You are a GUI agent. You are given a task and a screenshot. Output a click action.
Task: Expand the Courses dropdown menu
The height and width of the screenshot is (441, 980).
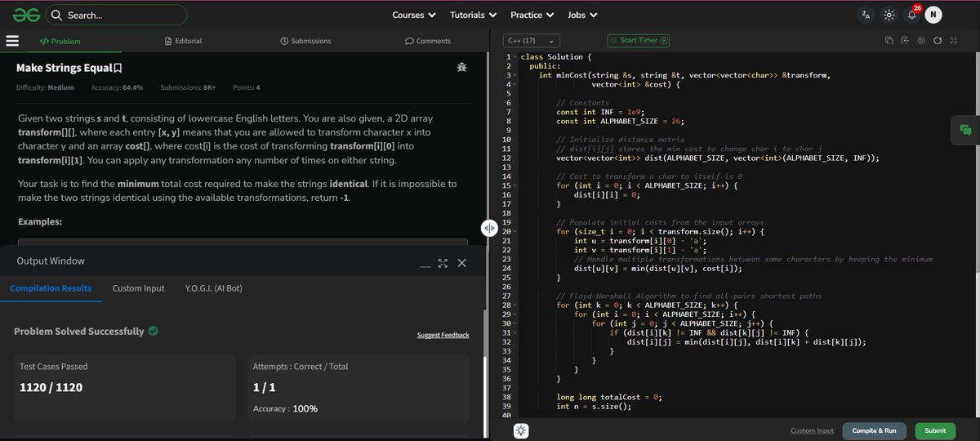(x=414, y=15)
